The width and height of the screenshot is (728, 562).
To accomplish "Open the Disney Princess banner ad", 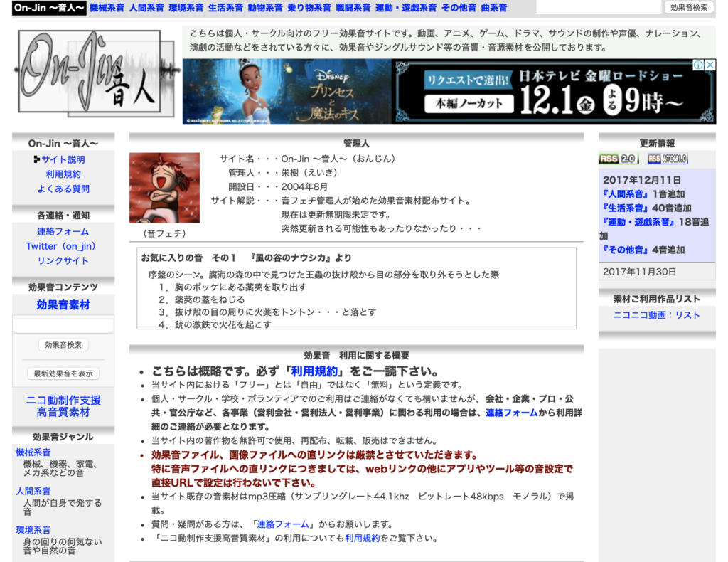I will [287, 92].
